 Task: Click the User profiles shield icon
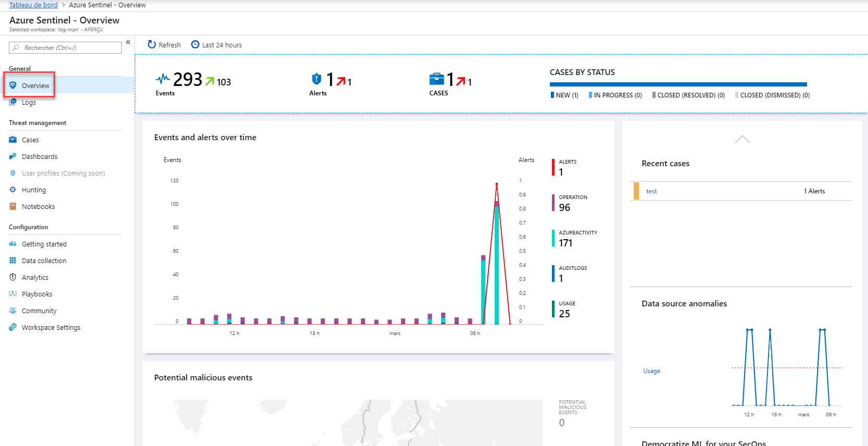(x=13, y=173)
